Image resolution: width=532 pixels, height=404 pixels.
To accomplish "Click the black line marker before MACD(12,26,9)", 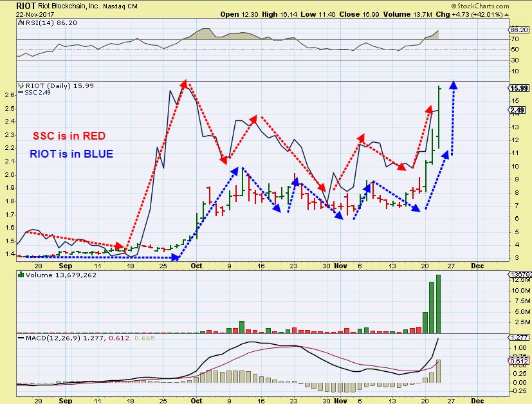I will (x=21, y=338).
